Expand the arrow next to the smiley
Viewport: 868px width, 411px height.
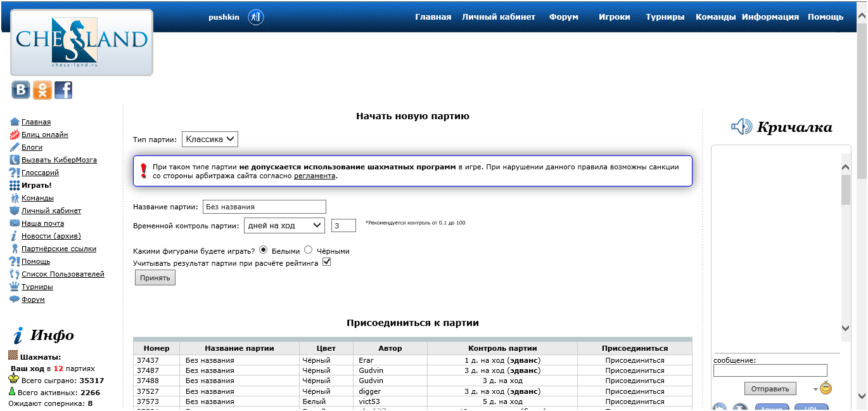pyautogui.click(x=815, y=389)
